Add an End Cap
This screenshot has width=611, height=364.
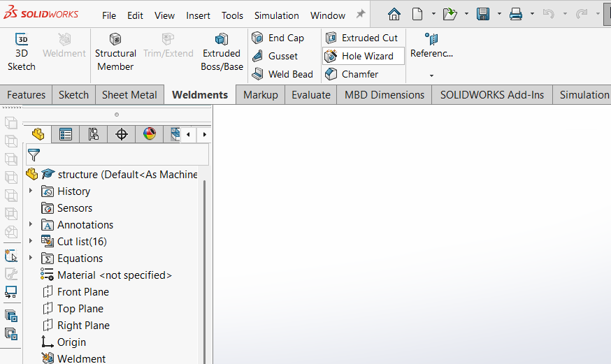[278, 38]
